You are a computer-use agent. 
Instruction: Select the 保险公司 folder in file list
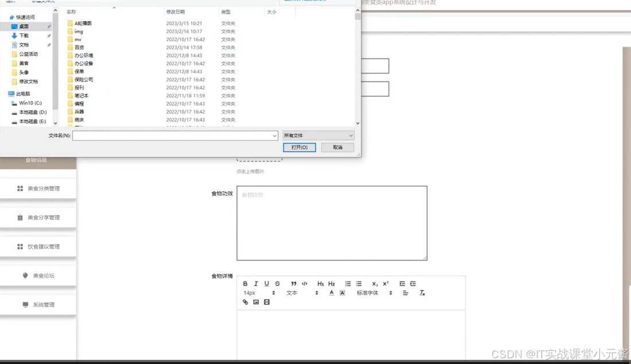(x=83, y=80)
